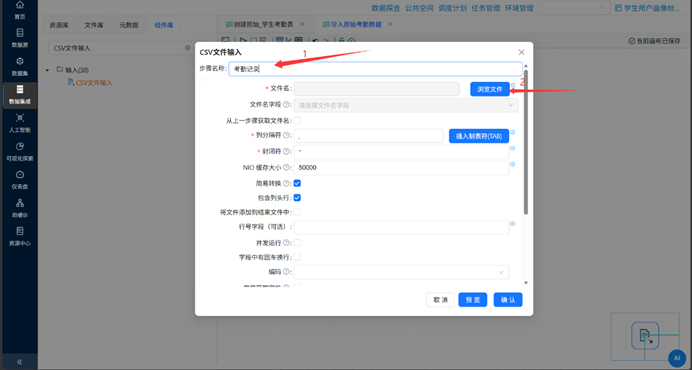Open tab 创建原始_学生考勤表

(263, 24)
